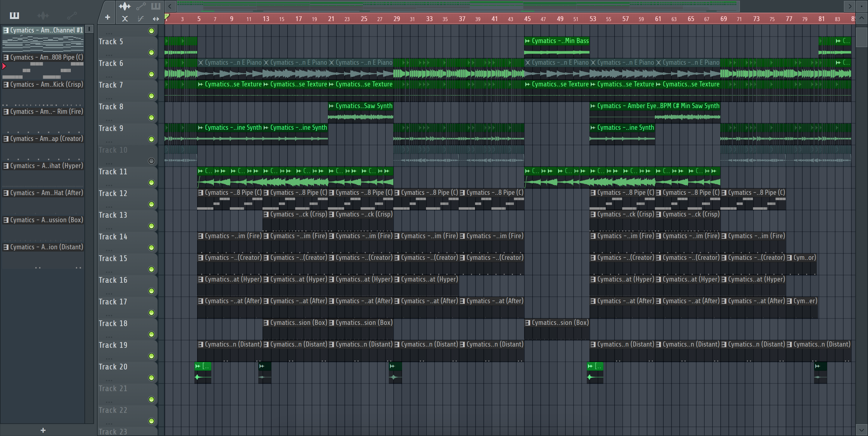
Task: Open clip menu of Min Bass clip
Action: 527,41
